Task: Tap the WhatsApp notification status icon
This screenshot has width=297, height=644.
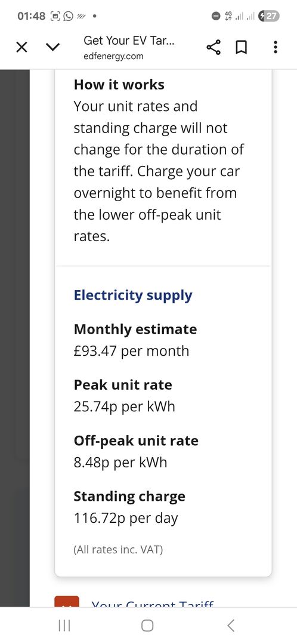Action: [x=69, y=16]
